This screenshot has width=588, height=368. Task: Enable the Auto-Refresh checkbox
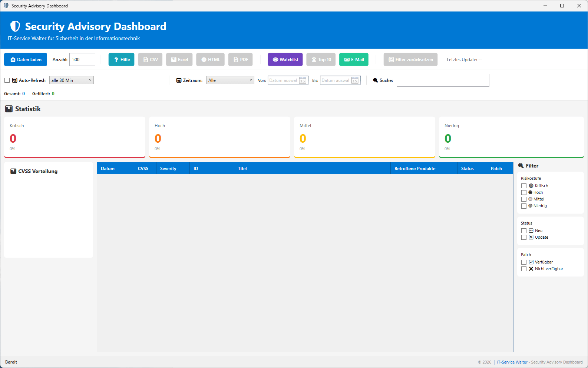(x=7, y=80)
